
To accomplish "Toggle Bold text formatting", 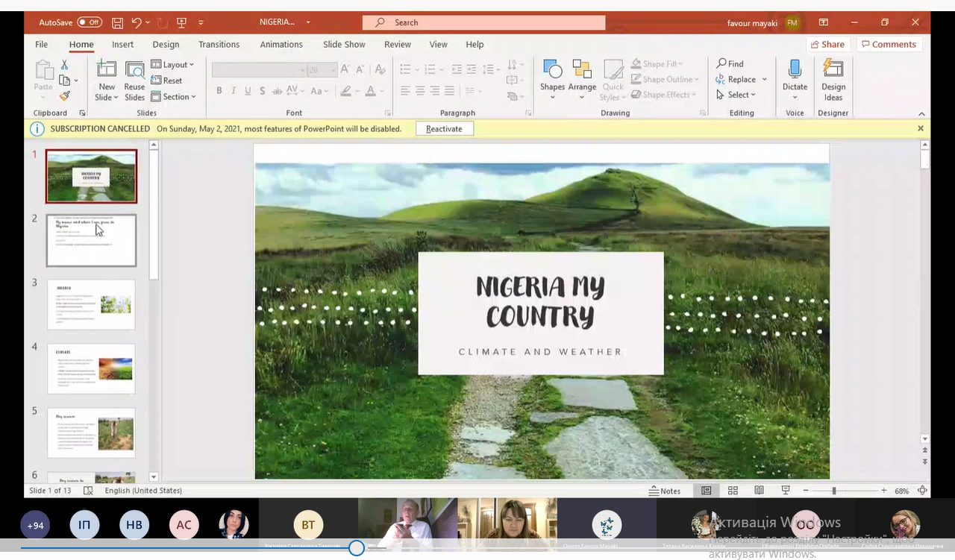I will [219, 91].
